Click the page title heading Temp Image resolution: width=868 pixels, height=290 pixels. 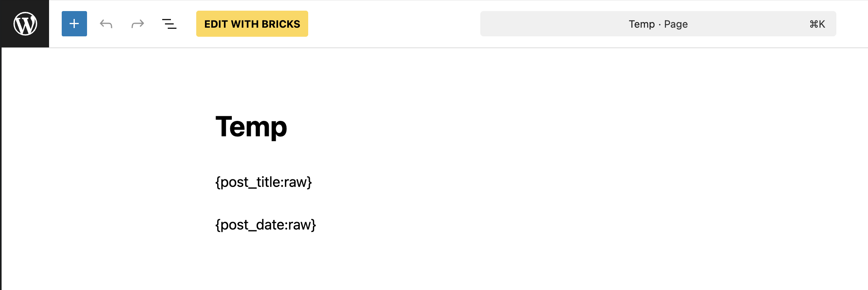pos(251,127)
